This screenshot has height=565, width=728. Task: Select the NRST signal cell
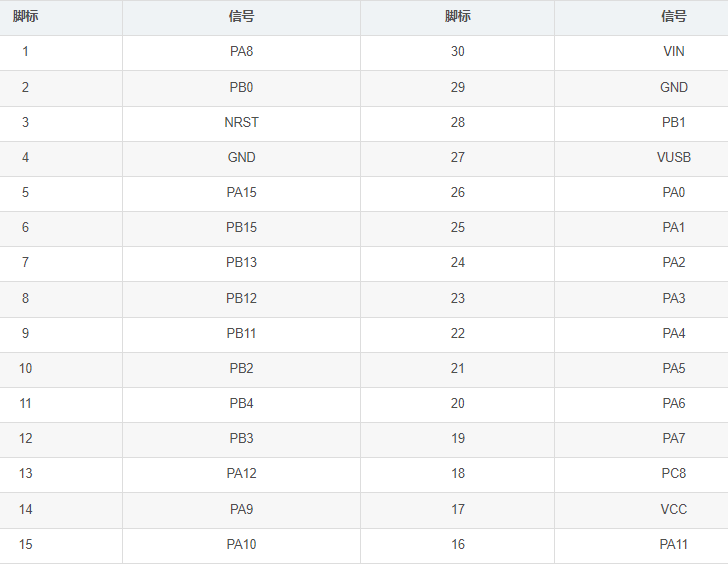pos(241,122)
